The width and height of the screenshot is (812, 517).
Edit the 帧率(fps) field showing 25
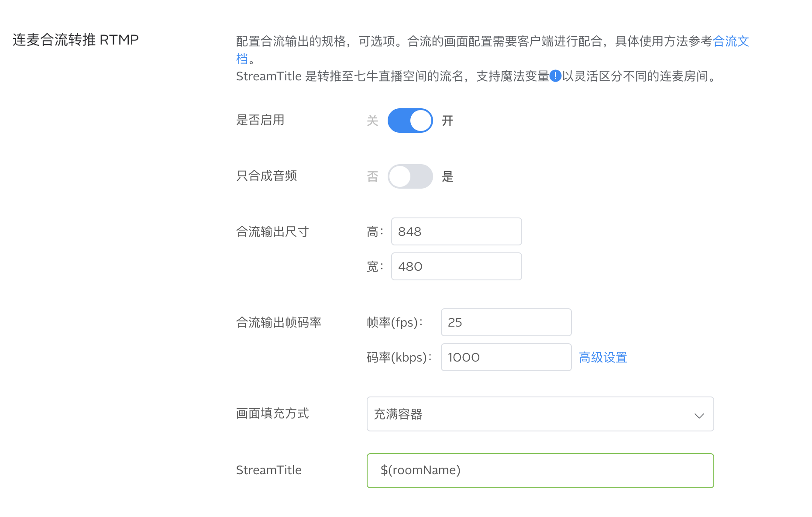pos(506,322)
